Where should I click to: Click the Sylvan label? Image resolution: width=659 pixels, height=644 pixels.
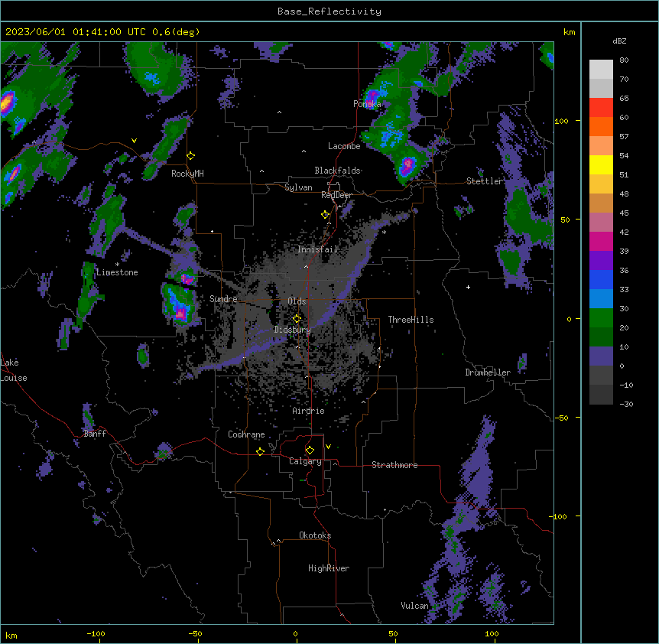(298, 187)
